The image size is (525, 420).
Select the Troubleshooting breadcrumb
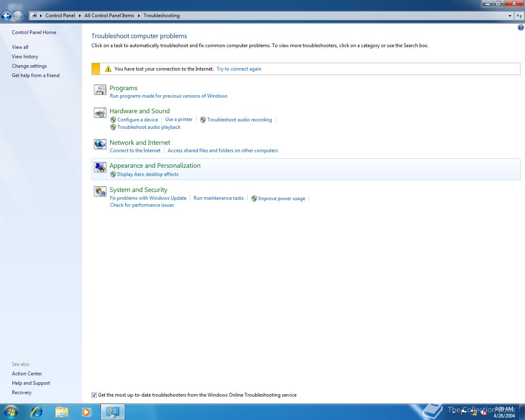click(x=162, y=16)
